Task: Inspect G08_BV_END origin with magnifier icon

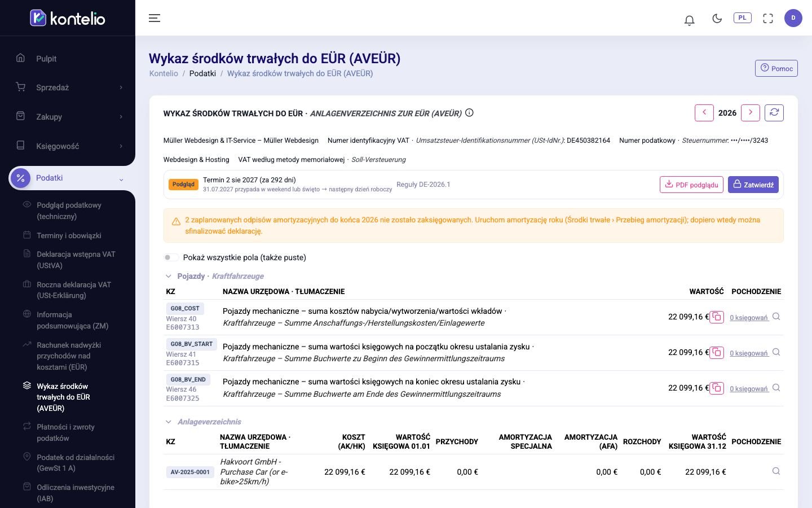Action: [x=776, y=388]
